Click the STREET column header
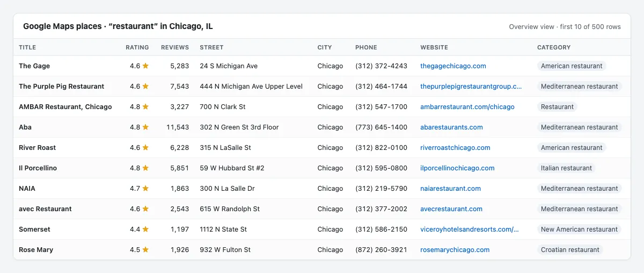 pyautogui.click(x=211, y=47)
